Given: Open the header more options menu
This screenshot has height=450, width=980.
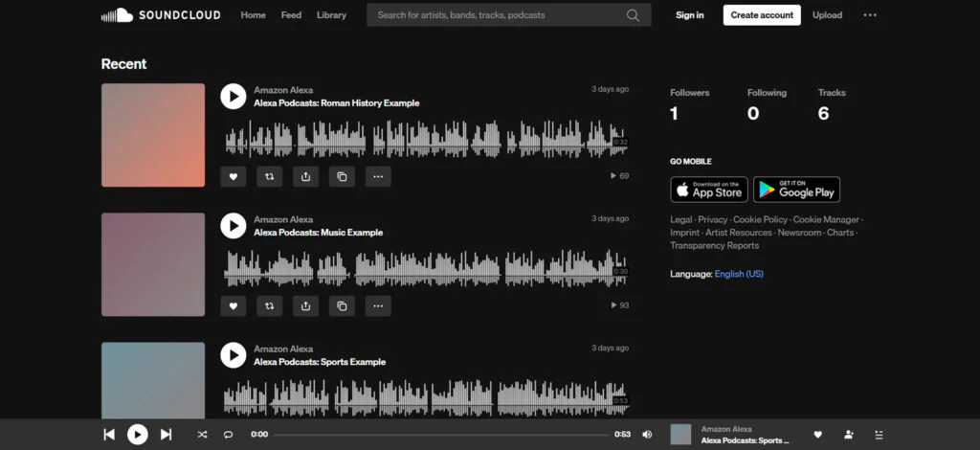Looking at the screenshot, I should coord(870,15).
